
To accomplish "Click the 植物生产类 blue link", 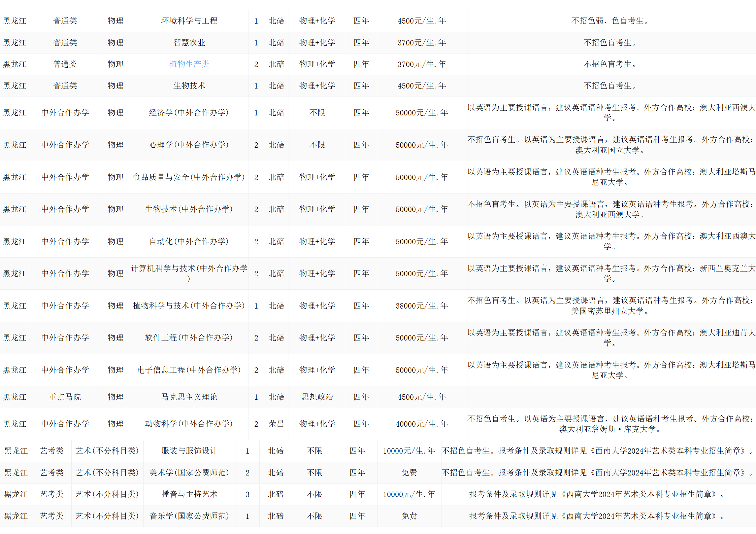I will 189,64.
